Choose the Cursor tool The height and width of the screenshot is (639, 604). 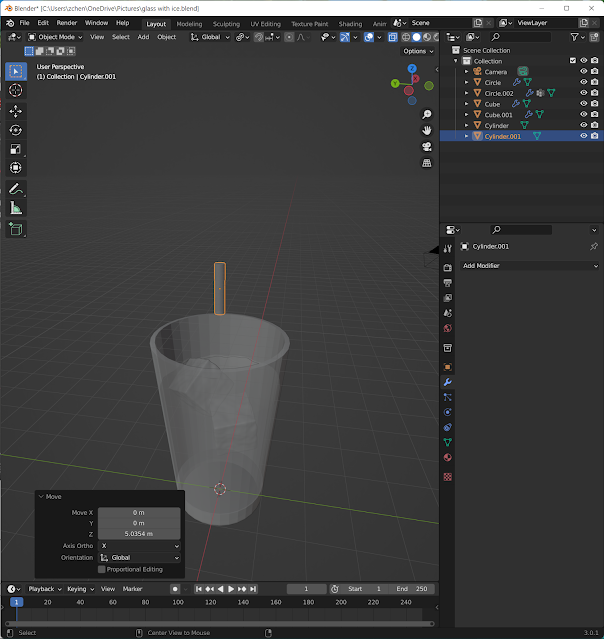pos(16,90)
